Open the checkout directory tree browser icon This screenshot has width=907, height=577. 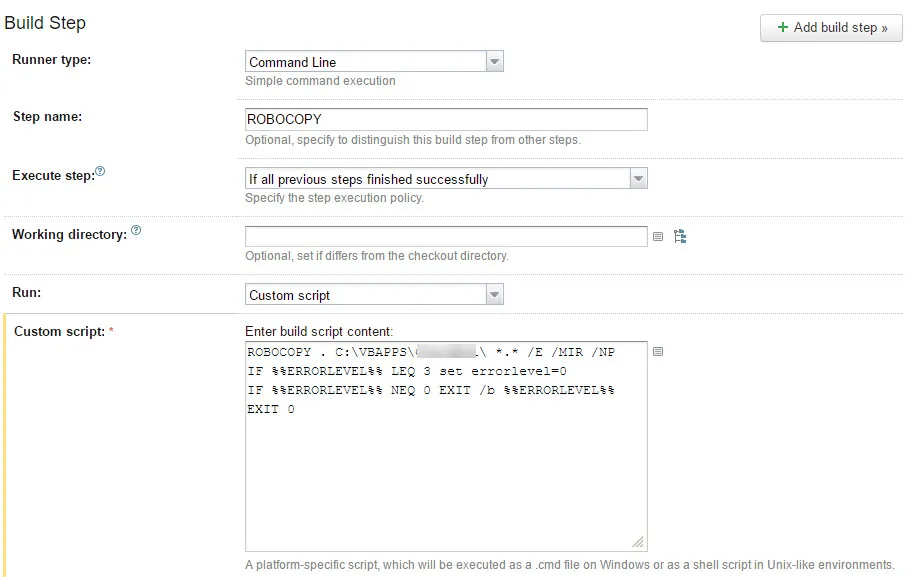click(x=680, y=236)
